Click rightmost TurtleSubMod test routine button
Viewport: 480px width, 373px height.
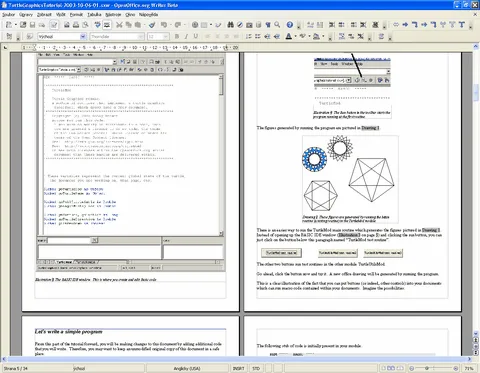[383, 253]
